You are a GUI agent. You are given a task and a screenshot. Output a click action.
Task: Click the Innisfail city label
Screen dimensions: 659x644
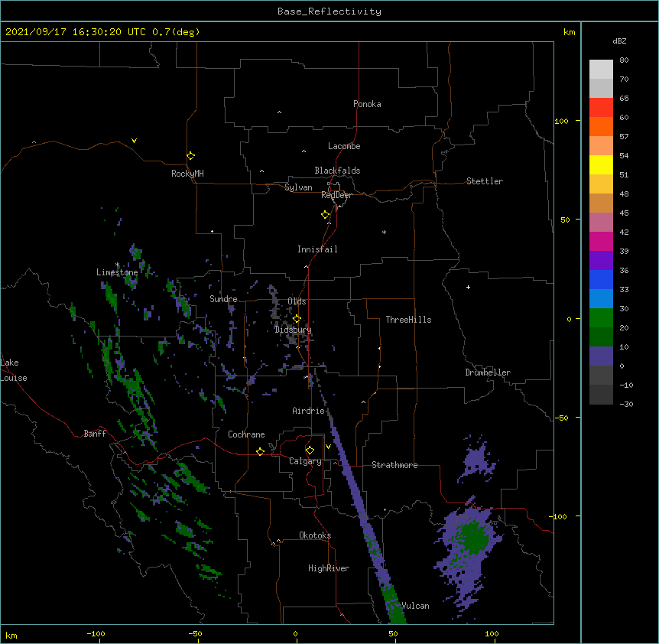[317, 249]
